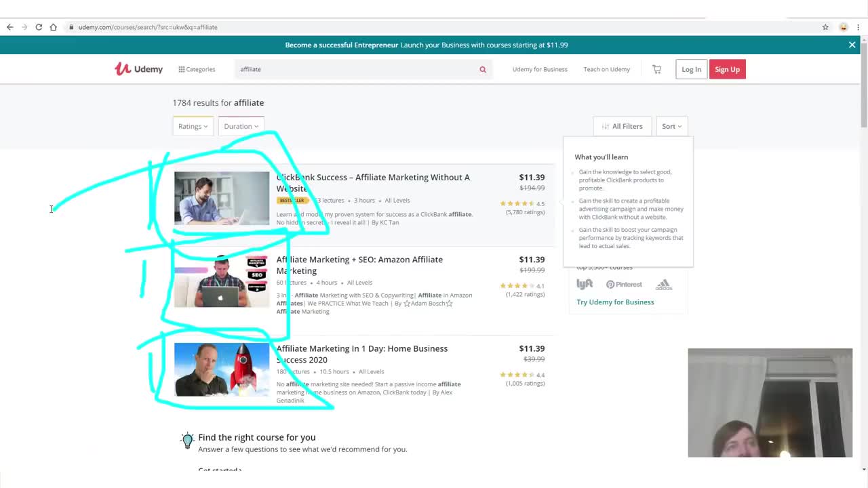
Task: Open Teach on Udemy link
Action: tap(606, 69)
